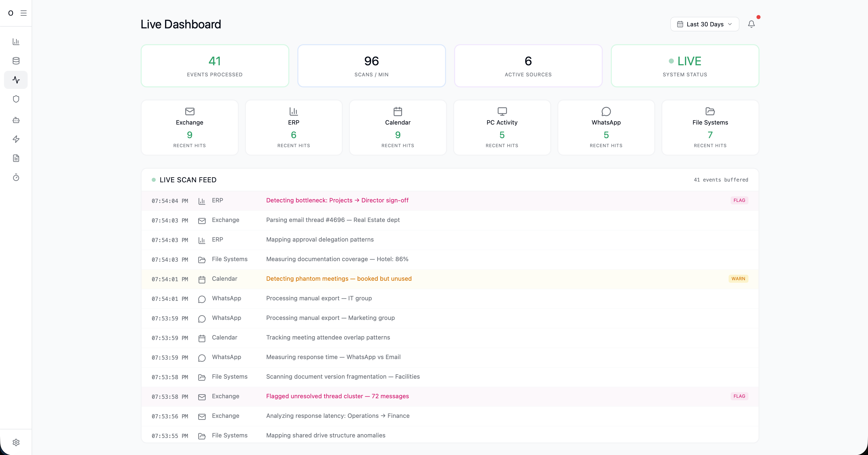Click the chat bubble icon on the WhatsApp card
The width and height of the screenshot is (868, 455).
click(x=606, y=111)
